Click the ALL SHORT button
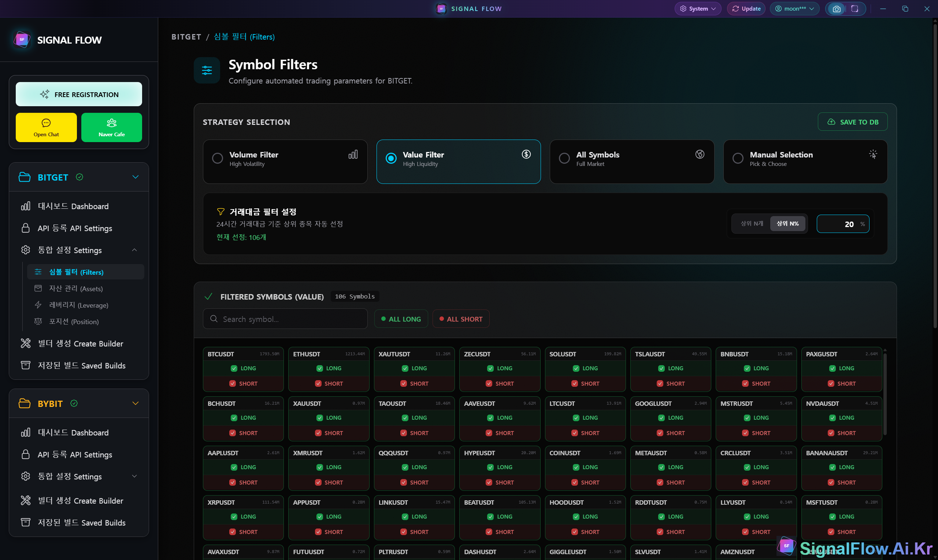This screenshot has width=938, height=560. 461,319
